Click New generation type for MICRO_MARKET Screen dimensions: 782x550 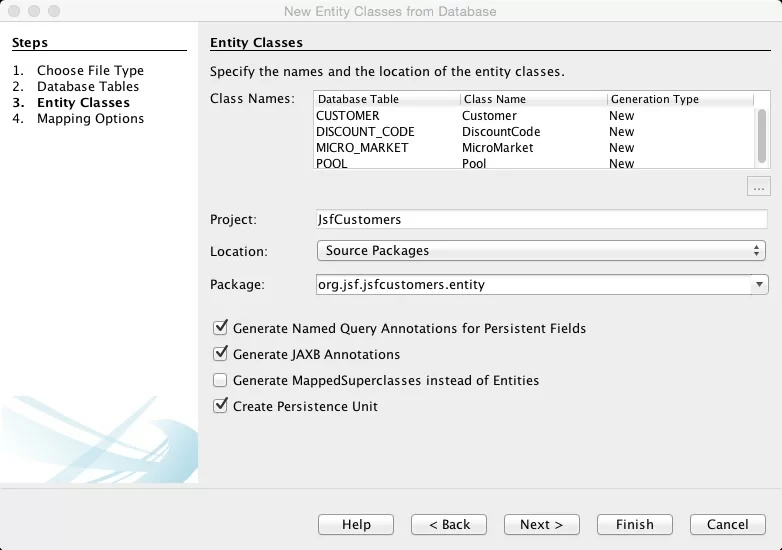click(x=621, y=148)
